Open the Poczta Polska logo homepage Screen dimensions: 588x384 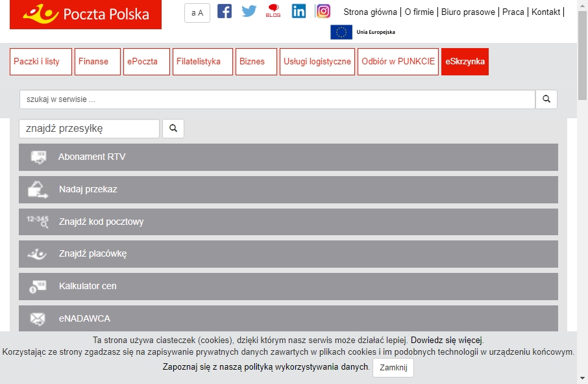(86, 14)
